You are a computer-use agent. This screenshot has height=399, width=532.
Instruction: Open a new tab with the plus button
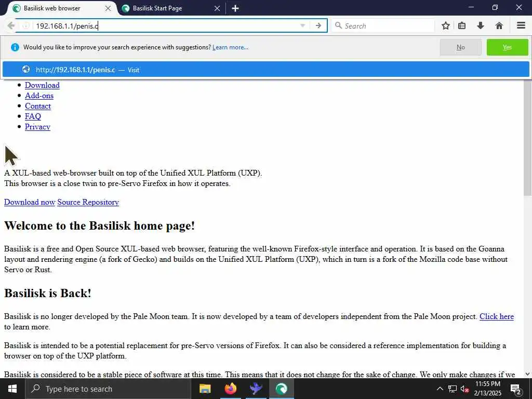[235, 8]
